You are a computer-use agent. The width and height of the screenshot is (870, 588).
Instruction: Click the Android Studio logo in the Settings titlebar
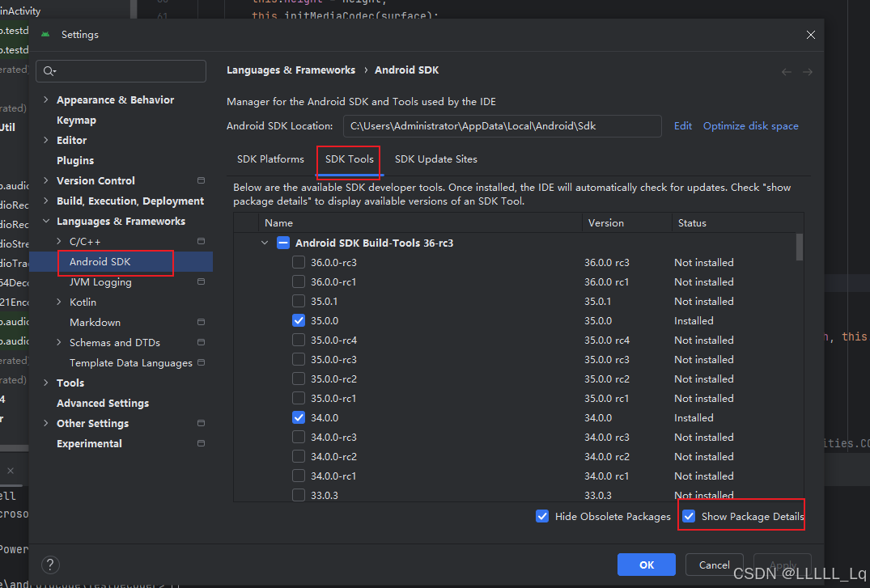point(46,35)
